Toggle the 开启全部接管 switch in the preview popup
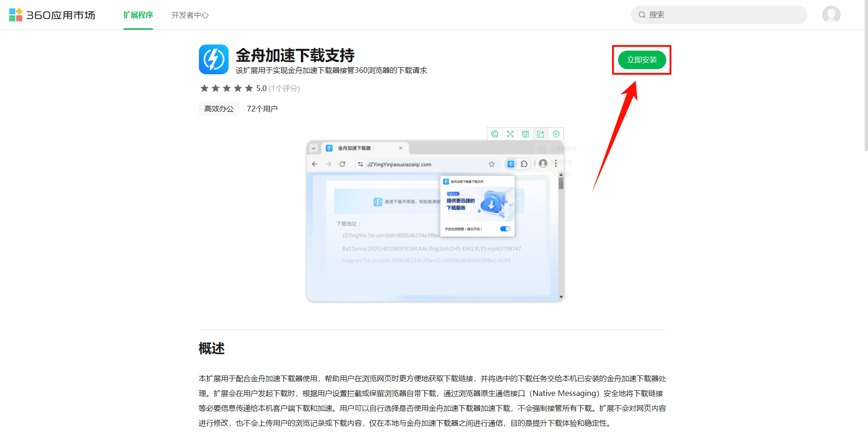Viewport: 868px width, 434px height. click(505, 229)
